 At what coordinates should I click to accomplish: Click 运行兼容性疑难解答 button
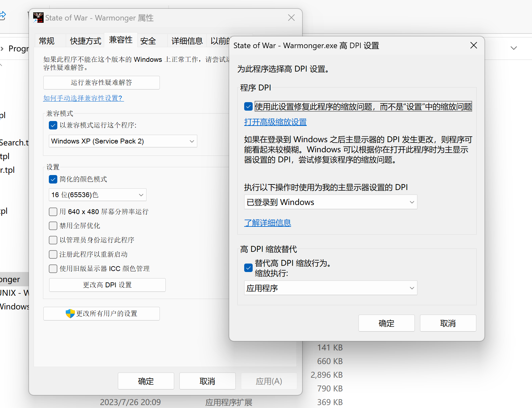pyautogui.click(x=102, y=83)
